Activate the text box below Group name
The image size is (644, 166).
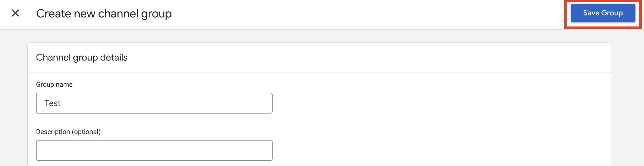(154, 103)
